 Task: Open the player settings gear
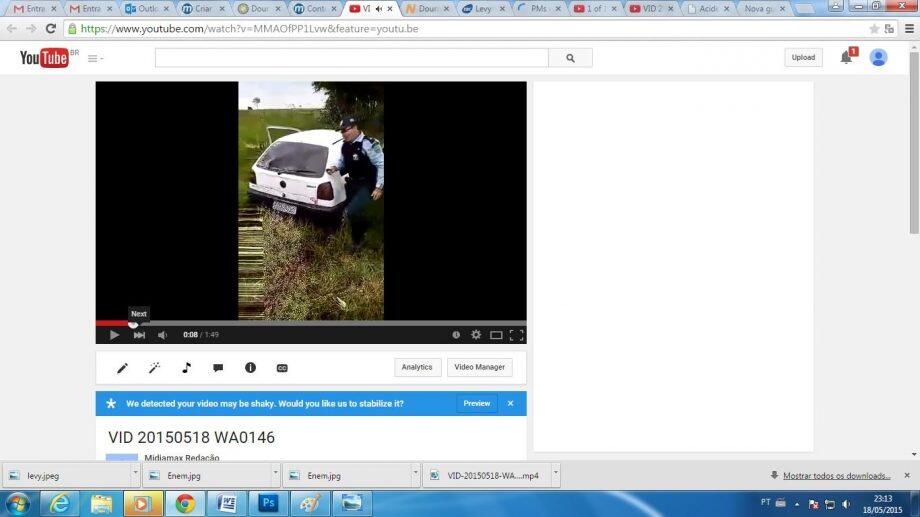[x=476, y=335]
